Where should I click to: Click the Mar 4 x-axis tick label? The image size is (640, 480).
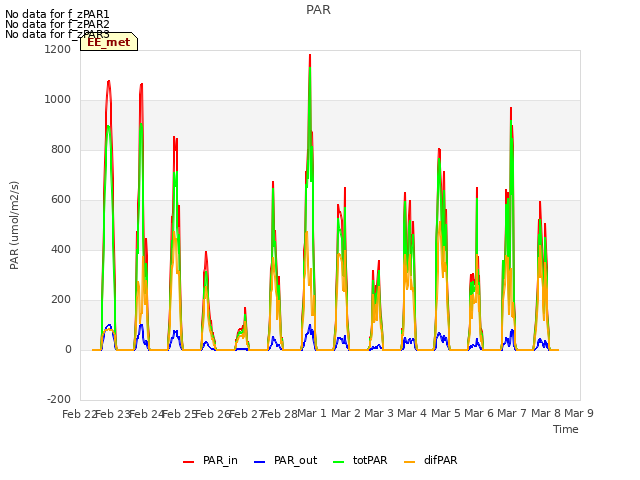tap(412, 413)
